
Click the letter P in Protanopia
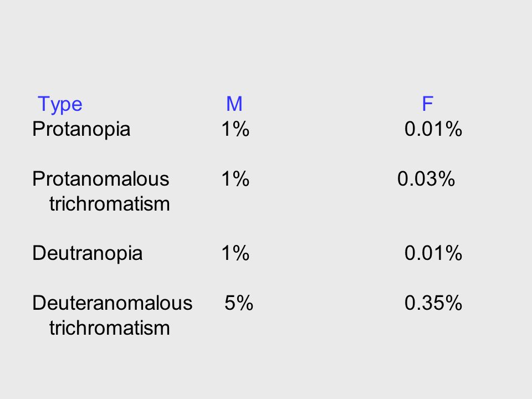38,129
